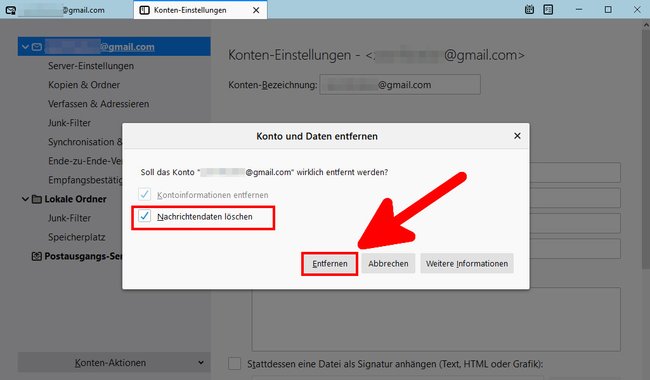Switch to the gmail.com mail tab
Viewport: 650px width, 380px height.
(x=66, y=10)
